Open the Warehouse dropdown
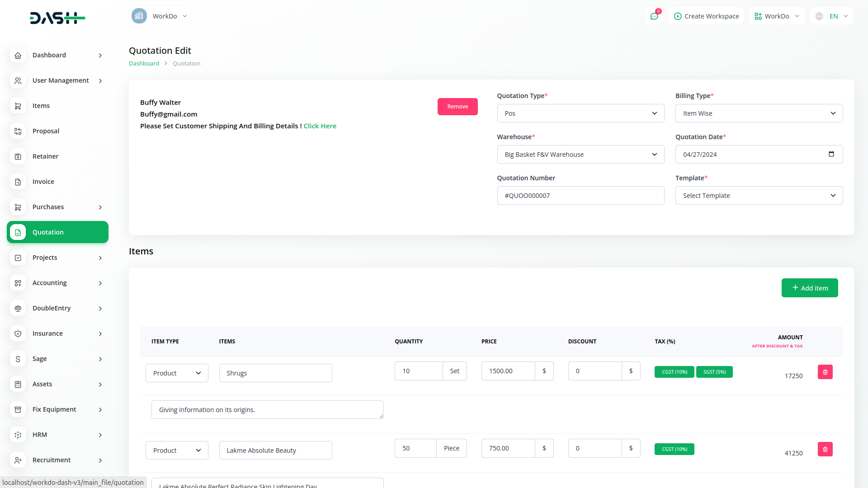 (580, 155)
